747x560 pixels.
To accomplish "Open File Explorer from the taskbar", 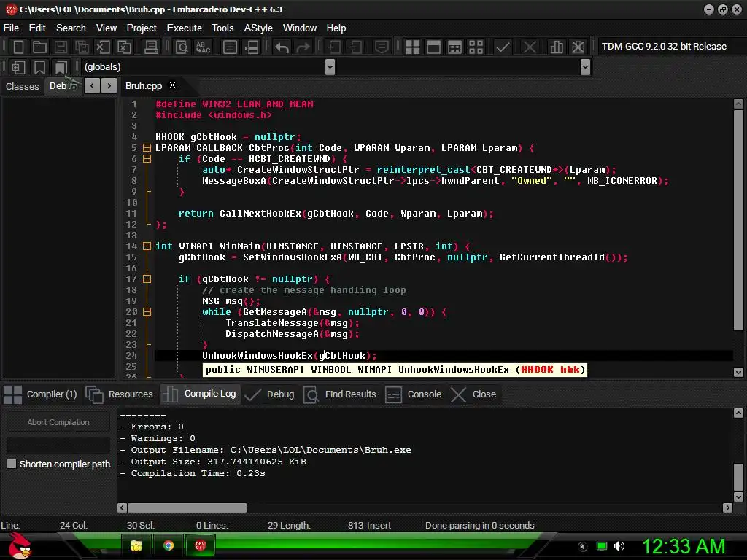I will click(x=136, y=545).
